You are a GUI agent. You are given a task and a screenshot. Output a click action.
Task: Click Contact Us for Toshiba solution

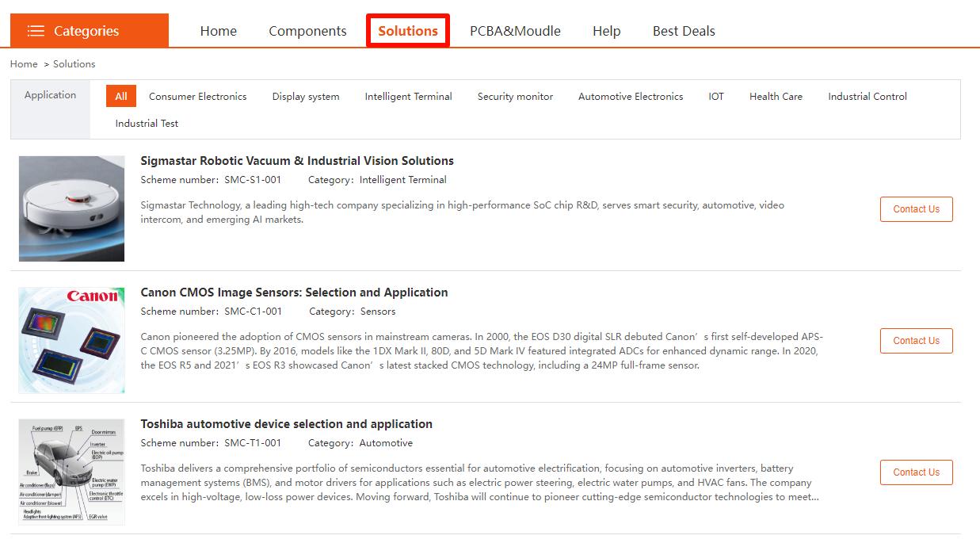(x=917, y=472)
